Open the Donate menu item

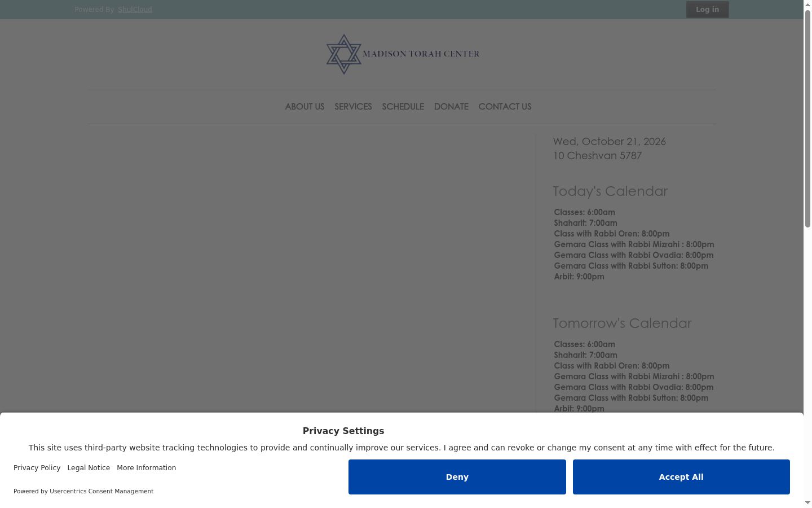[451, 107]
